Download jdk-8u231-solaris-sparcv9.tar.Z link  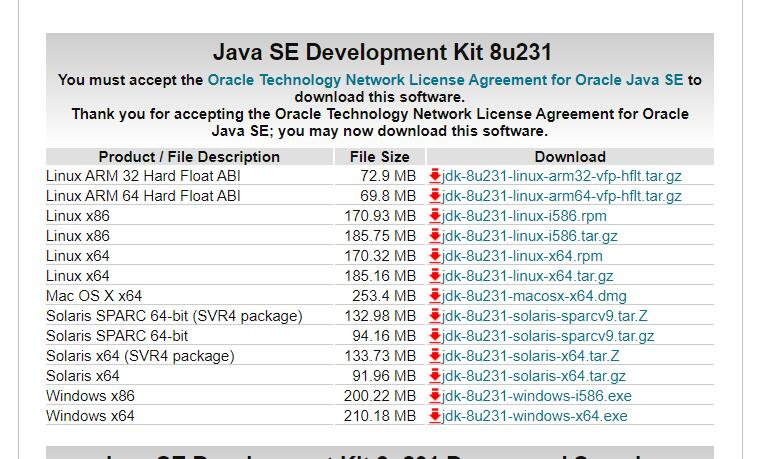pos(545,315)
